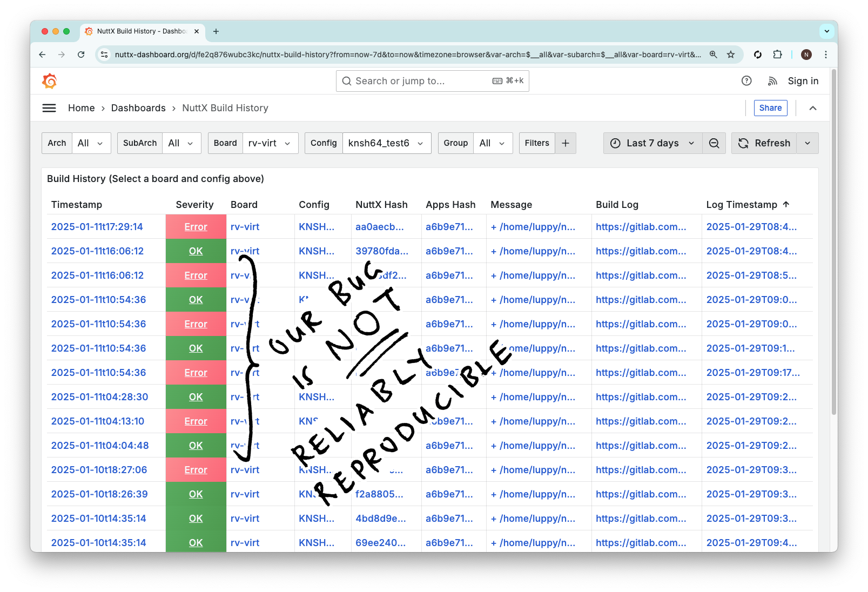Viewport: 868px width, 592px height.
Task: Click the page vertical scrollbar
Action: [x=834, y=243]
